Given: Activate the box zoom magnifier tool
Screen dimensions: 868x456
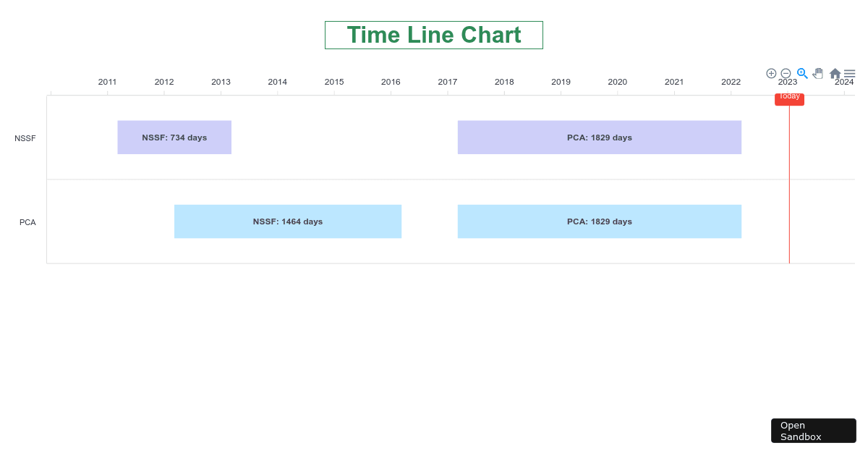Looking at the screenshot, I should [802, 73].
